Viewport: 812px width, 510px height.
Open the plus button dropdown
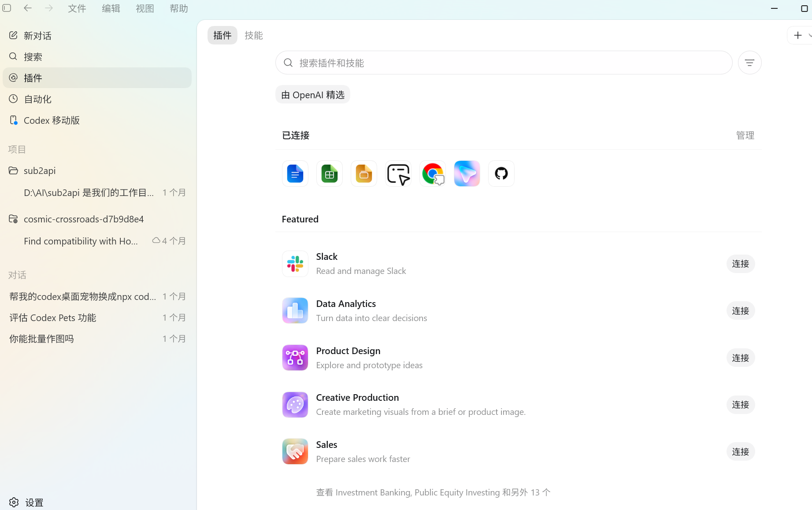tap(809, 35)
